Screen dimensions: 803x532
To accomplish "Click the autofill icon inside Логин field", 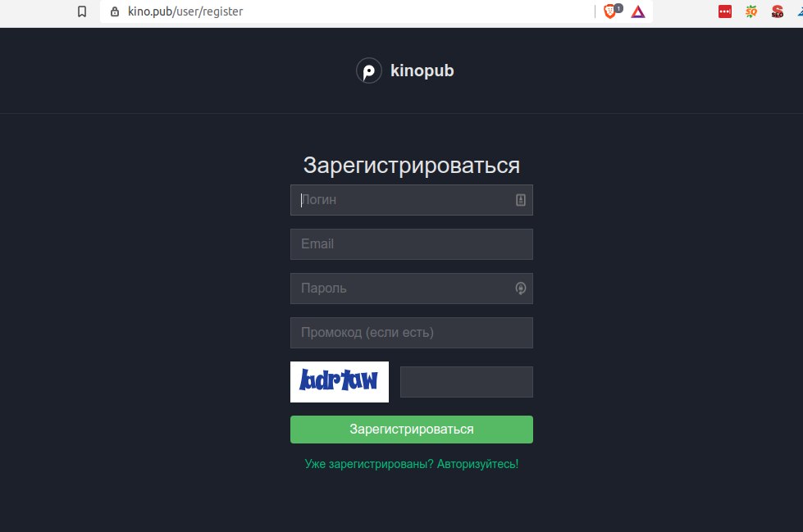I will (520, 200).
